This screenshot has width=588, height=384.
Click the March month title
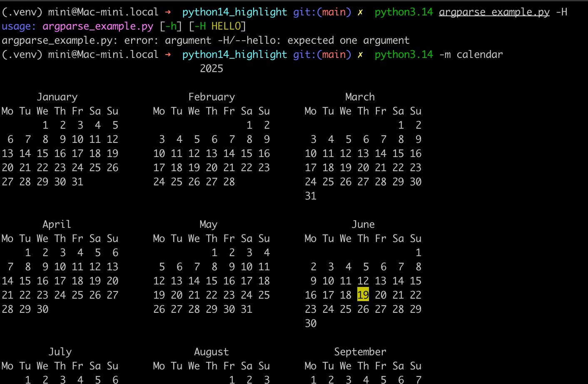[x=360, y=97]
